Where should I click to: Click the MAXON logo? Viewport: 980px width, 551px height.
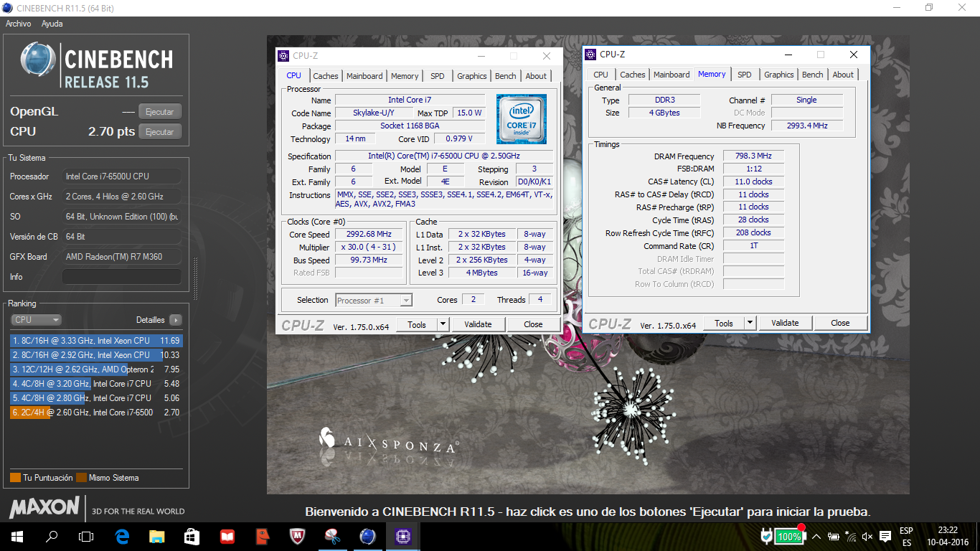click(x=44, y=507)
